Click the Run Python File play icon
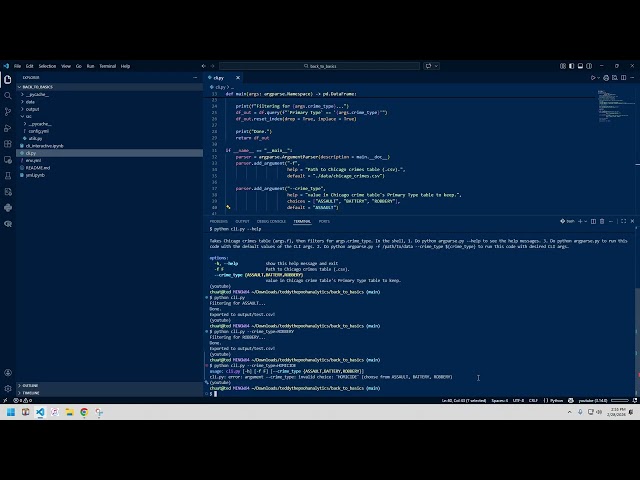Viewport: 640px width, 480px height. [x=593, y=78]
